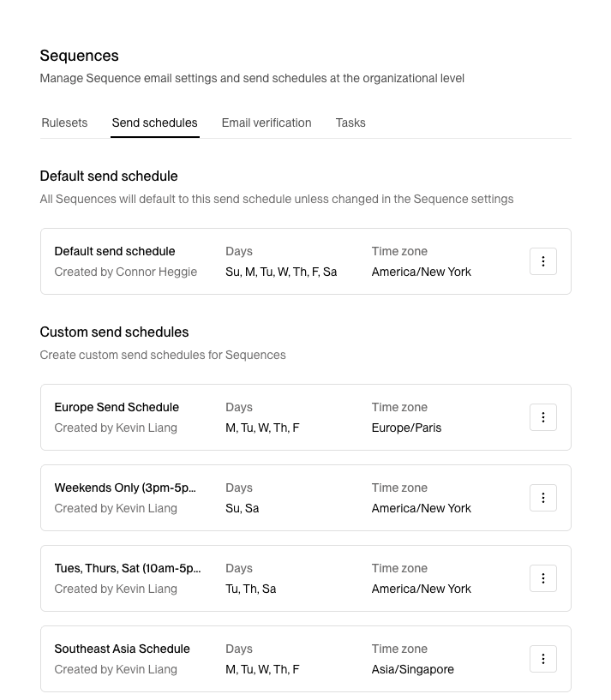The width and height of the screenshot is (611, 700).
Task: Click the Su, Sa days value
Action: (243, 508)
